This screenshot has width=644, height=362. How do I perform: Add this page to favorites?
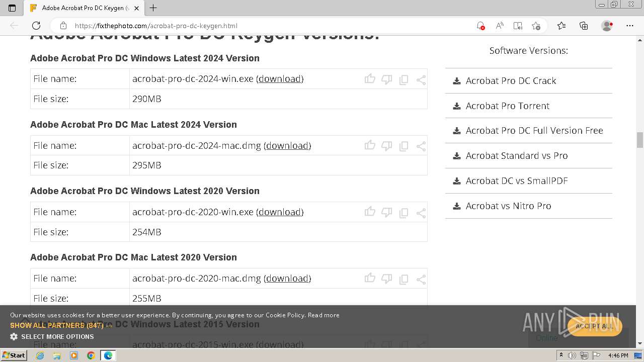tap(536, 26)
